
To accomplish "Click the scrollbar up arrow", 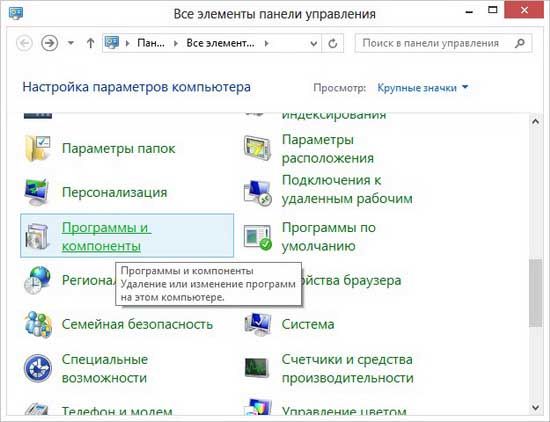I will [536, 122].
